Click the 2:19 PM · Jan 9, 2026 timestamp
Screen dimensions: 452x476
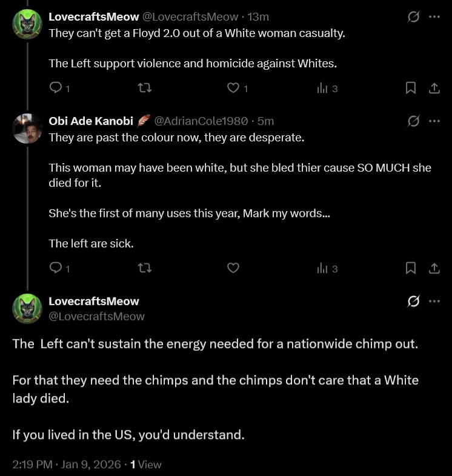pyautogui.click(x=66, y=464)
